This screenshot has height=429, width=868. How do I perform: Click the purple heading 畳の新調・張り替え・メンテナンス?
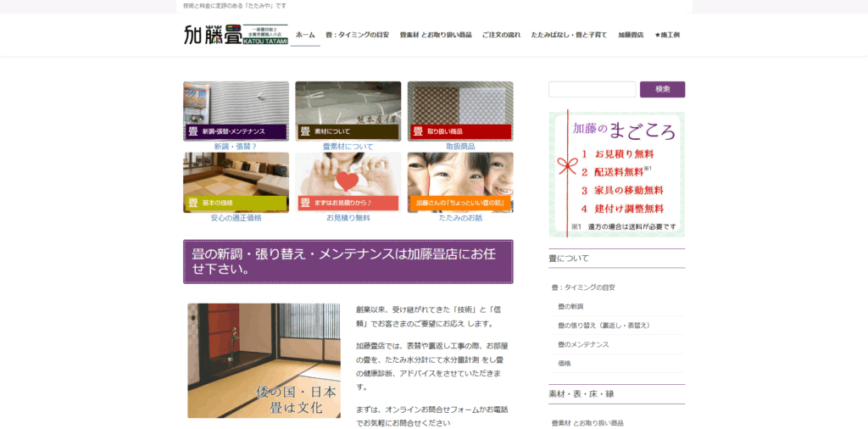[348, 262]
